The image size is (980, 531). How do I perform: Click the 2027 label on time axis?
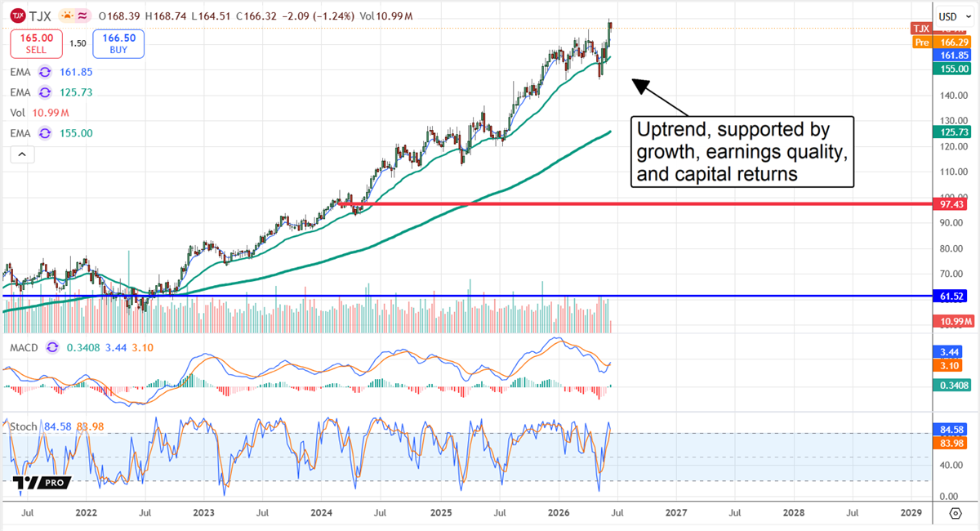675,513
